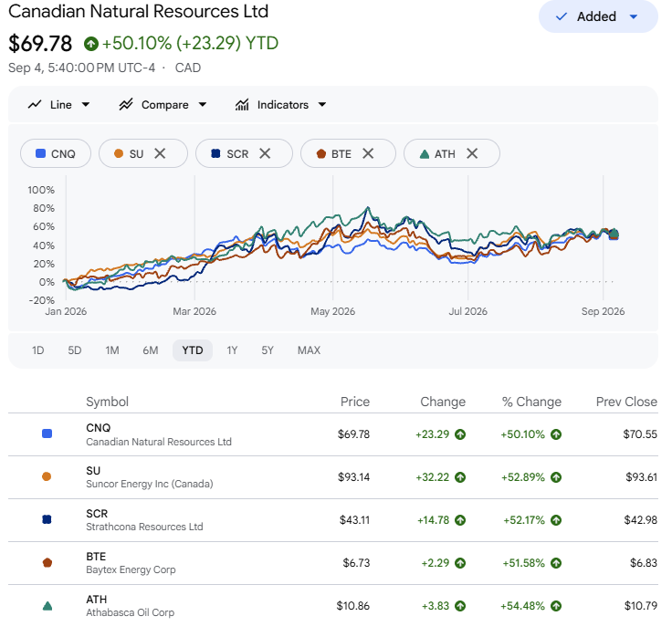672x637 pixels.
Task: Click the green ATH triangle marker in chip
Action: pyautogui.click(x=425, y=154)
